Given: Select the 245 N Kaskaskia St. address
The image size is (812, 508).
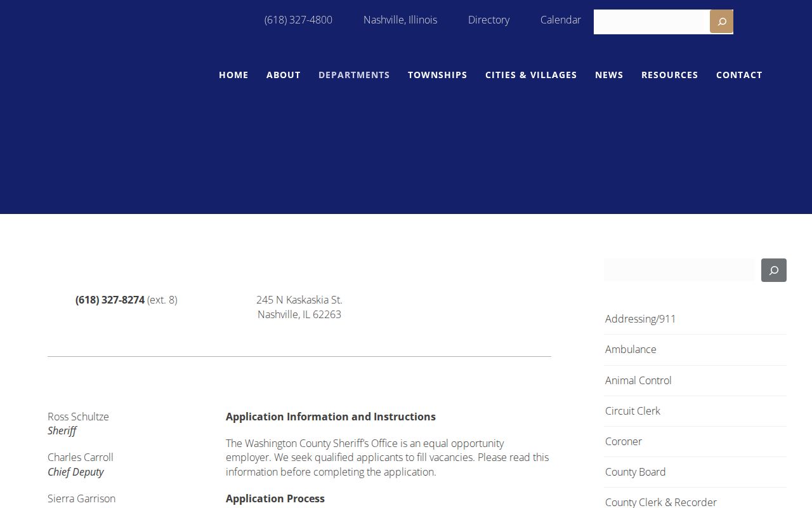Looking at the screenshot, I should pos(299,300).
